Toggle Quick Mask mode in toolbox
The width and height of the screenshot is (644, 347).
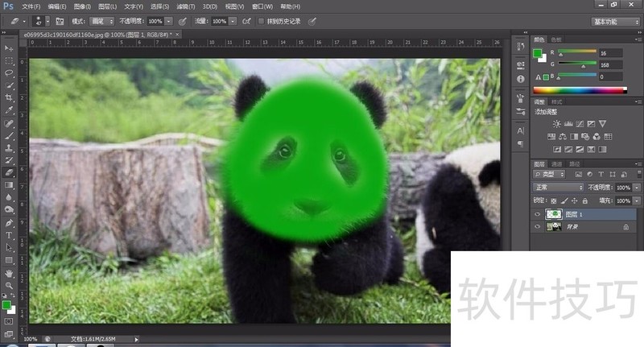pos(9,321)
